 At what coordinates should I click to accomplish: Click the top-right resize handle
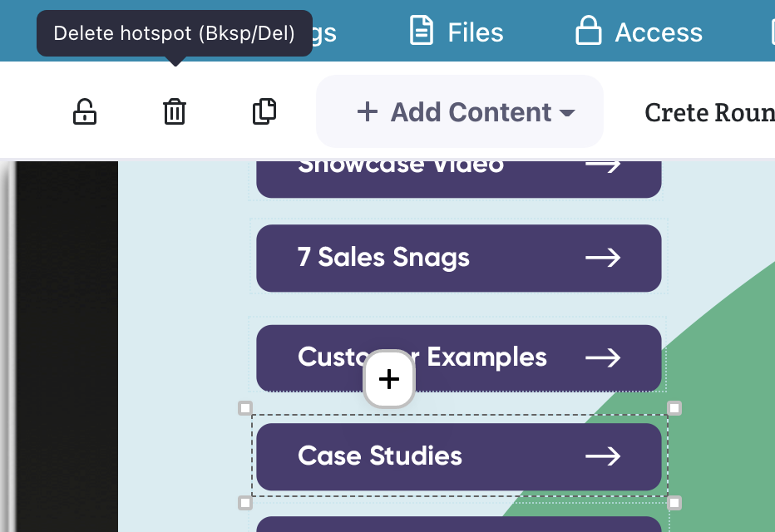coord(674,408)
